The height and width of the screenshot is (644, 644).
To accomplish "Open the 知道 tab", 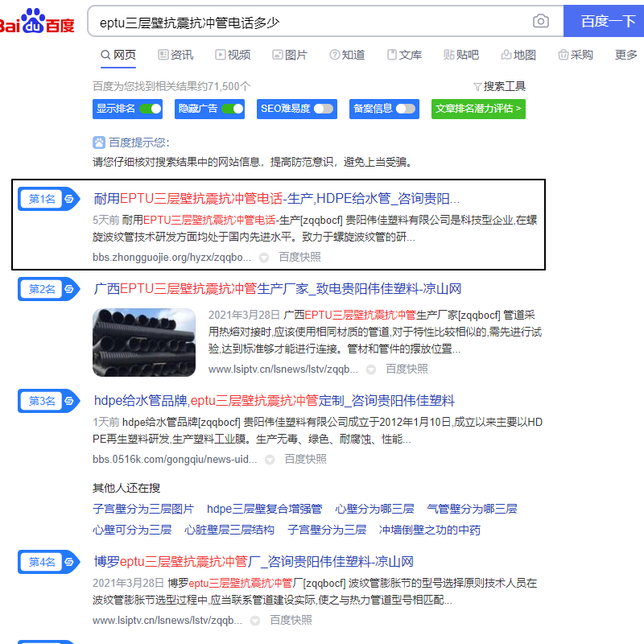I will coord(347,55).
